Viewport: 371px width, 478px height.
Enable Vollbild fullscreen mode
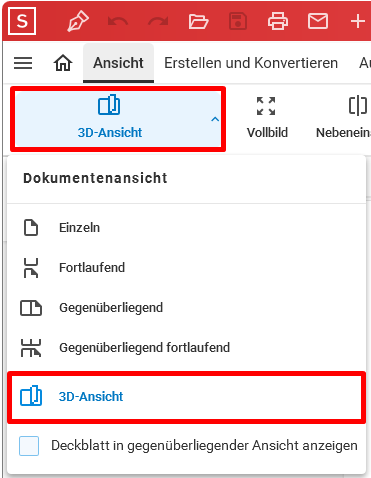(267, 118)
